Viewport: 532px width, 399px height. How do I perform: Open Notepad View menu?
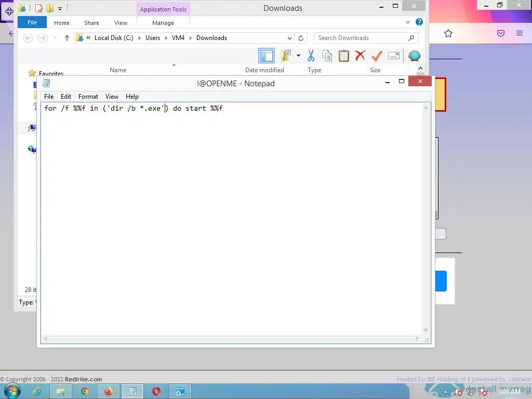pos(112,97)
